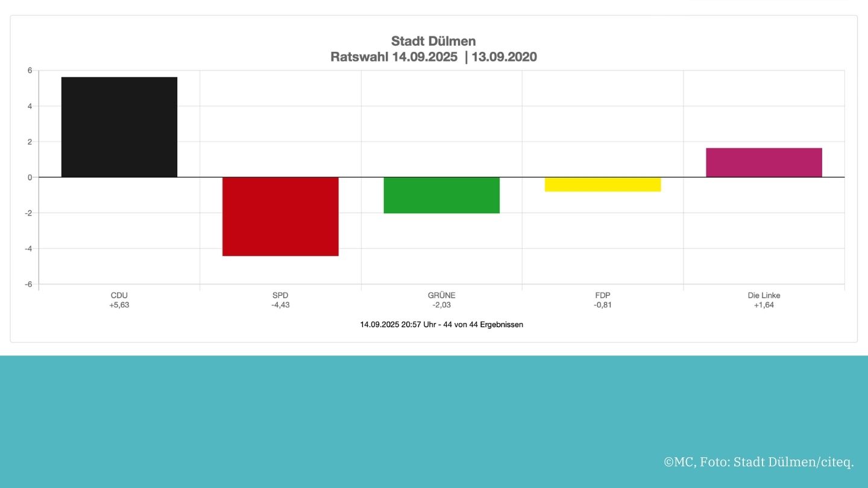Click the y-axis zero tick label
The image size is (868, 488).
30,177
